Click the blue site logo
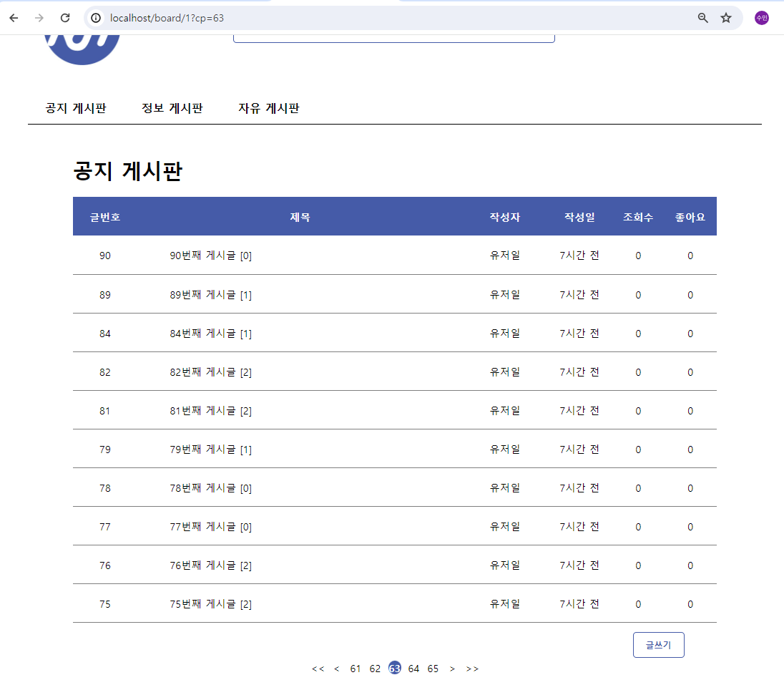This screenshot has width=784, height=680. 82,49
